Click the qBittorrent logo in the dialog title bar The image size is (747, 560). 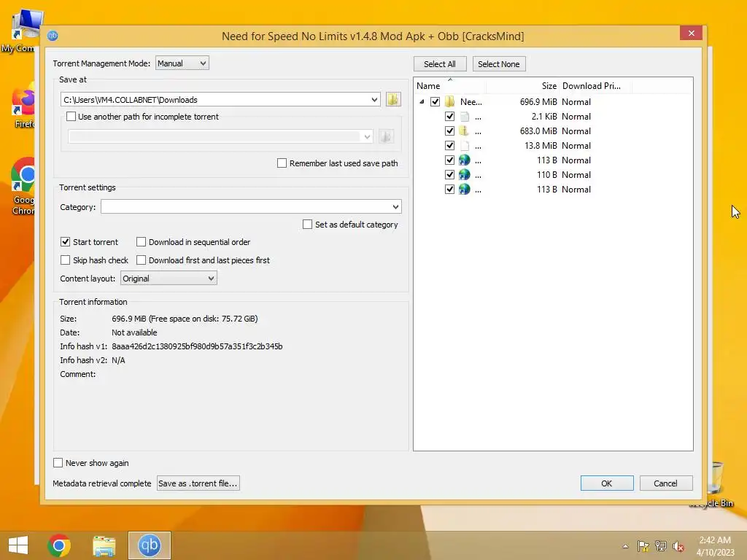(53, 36)
